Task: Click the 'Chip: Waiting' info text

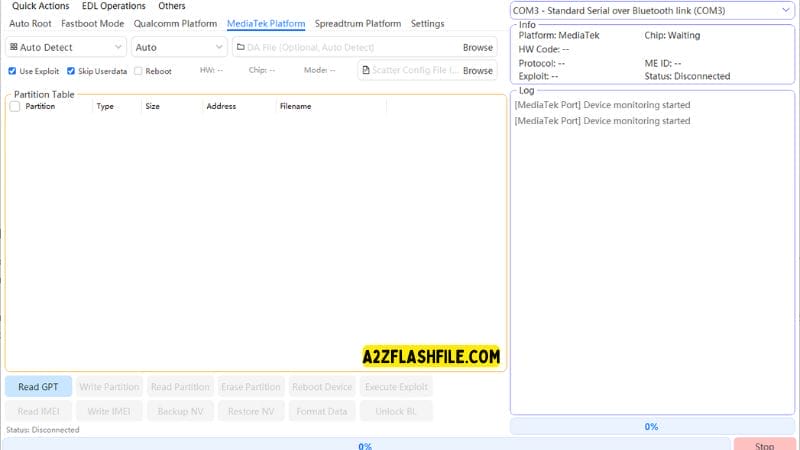Action: click(672, 35)
